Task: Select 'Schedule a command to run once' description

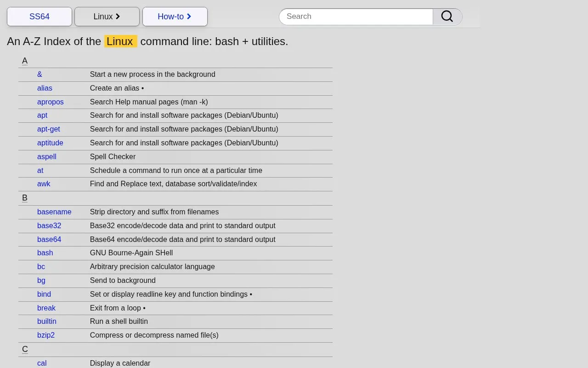Action: [176, 171]
